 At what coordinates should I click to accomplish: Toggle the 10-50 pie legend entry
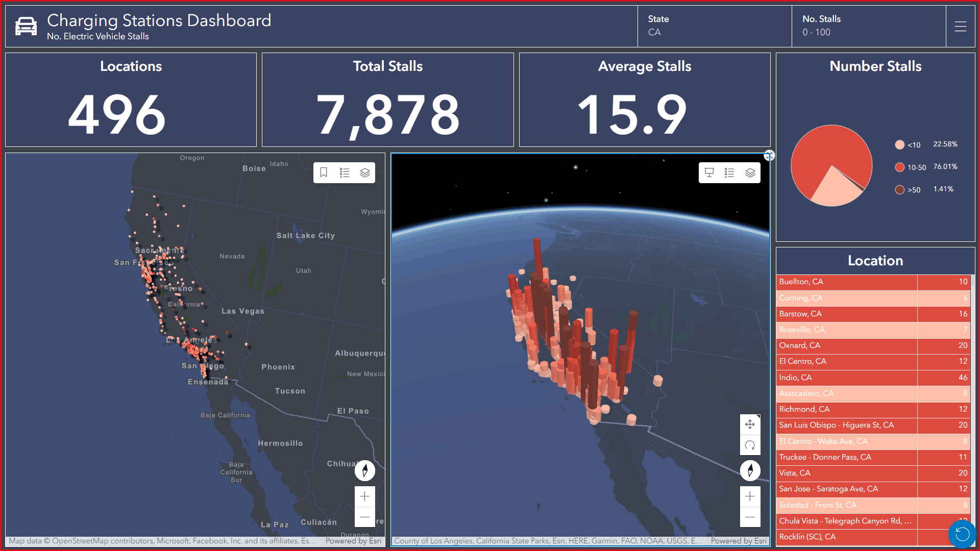[916, 167]
